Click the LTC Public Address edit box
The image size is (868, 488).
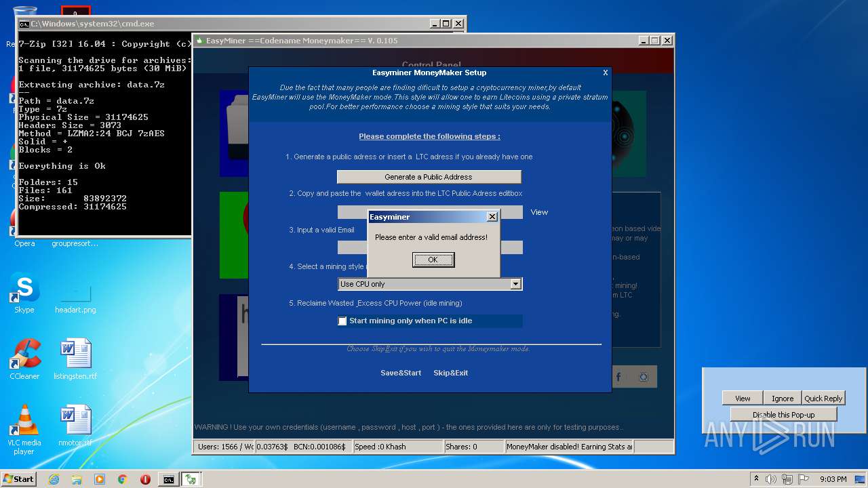(430, 212)
